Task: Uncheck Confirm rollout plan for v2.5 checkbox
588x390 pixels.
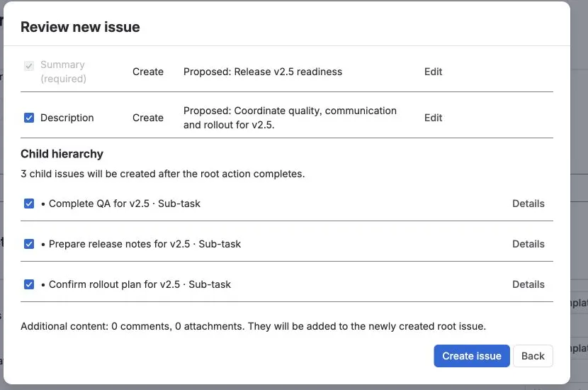Action: (x=29, y=284)
